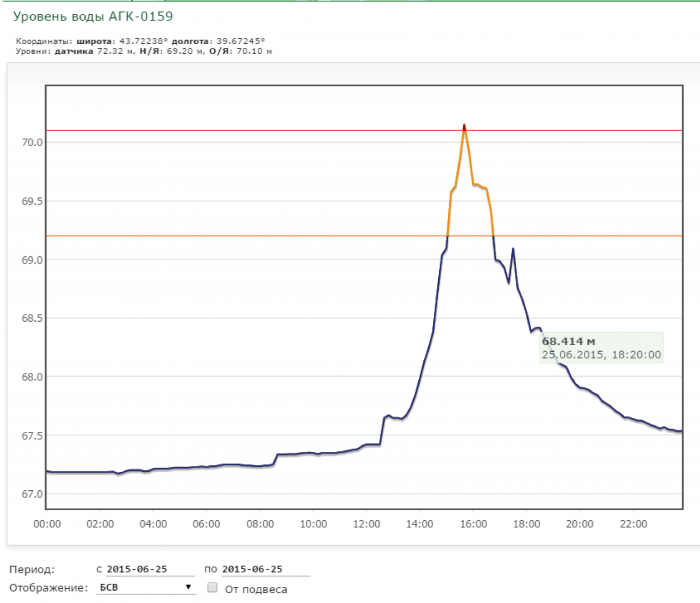Select the "Уровень воды АГК-0159" heading
This screenshot has height=603, width=700.
(x=93, y=17)
